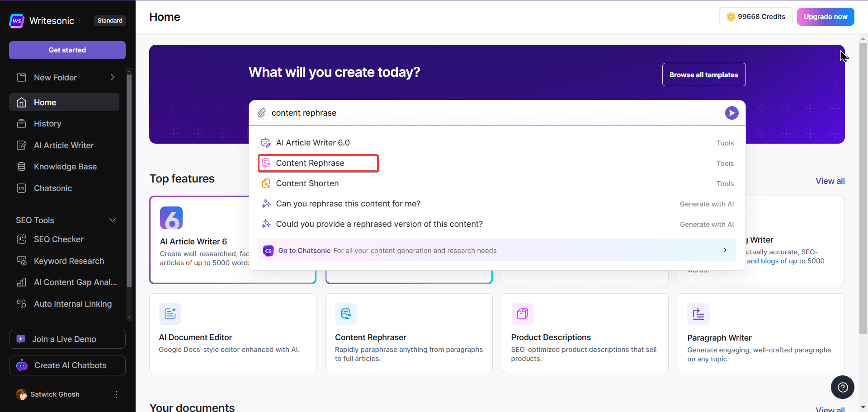868x412 pixels.
Task: Open History in the sidebar
Action: click(x=47, y=124)
